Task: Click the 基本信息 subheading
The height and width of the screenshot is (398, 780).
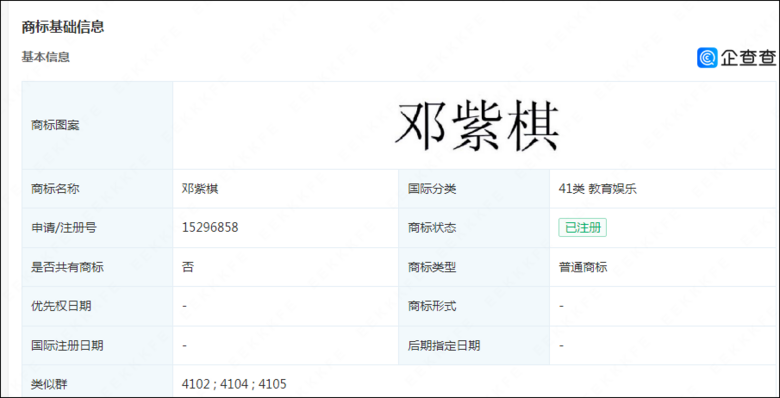Action: [x=46, y=57]
